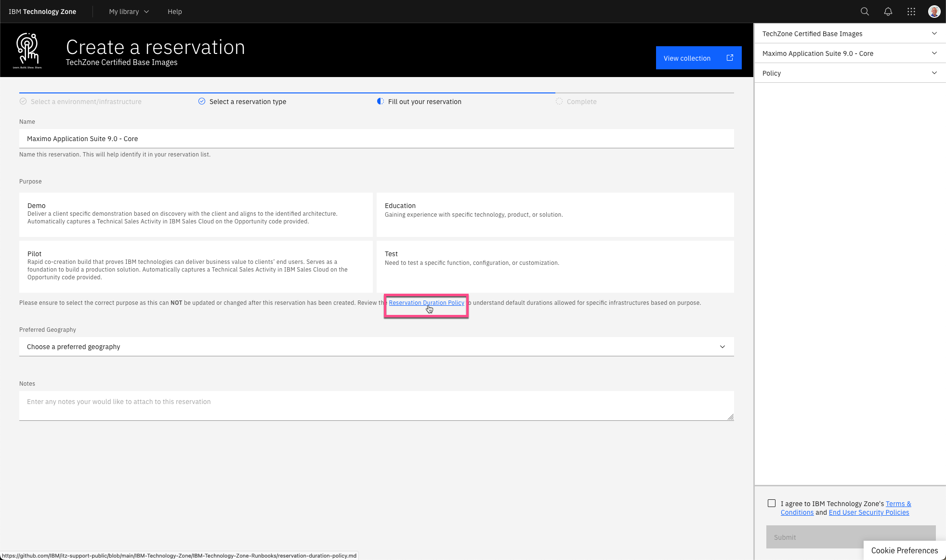The image size is (946, 560).
Task: Click the in-progress step icon for Fill out reservation
Action: coord(381,101)
